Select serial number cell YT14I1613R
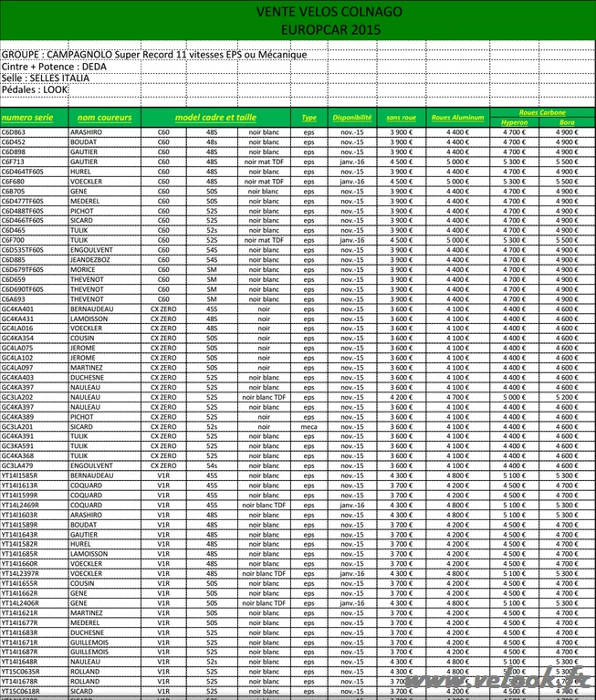596x700 pixels. click(20, 486)
